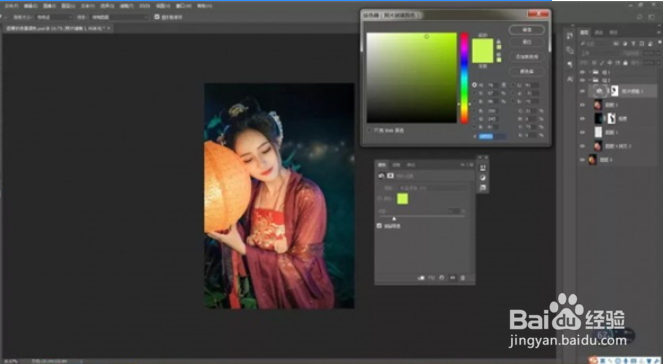The image size is (664, 364).
Task: Hide the bottom-most layer in Layers panel
Action: pos(582,160)
